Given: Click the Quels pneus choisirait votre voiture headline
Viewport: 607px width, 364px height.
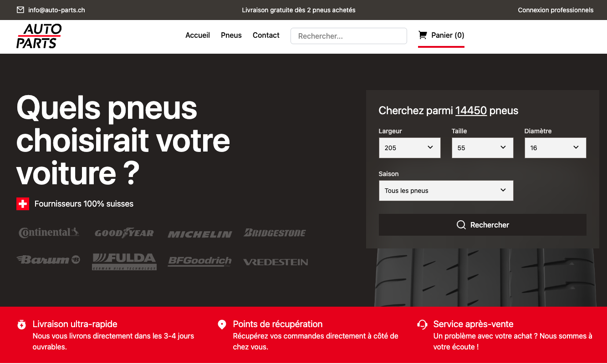Looking at the screenshot, I should click(123, 141).
